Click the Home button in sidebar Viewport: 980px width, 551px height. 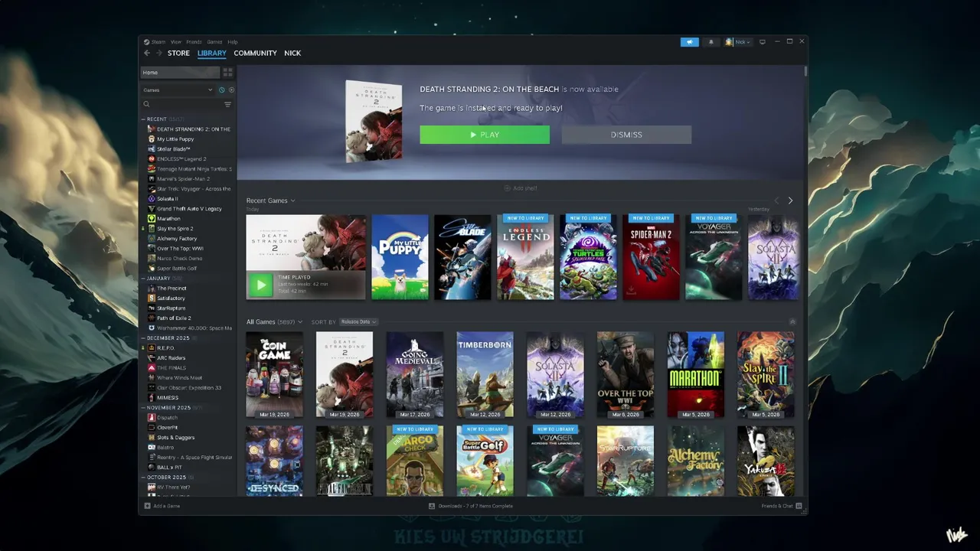pyautogui.click(x=181, y=73)
